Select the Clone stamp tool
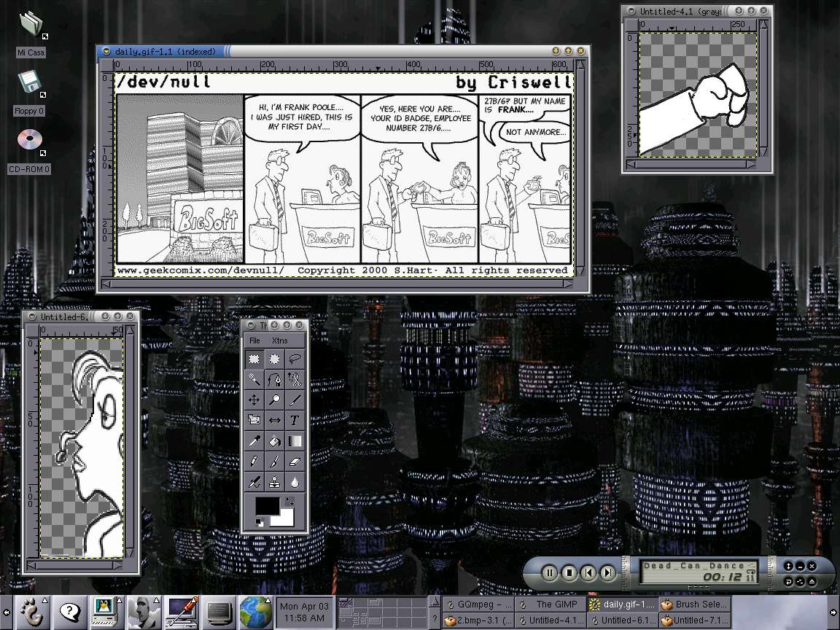 pos(274,482)
